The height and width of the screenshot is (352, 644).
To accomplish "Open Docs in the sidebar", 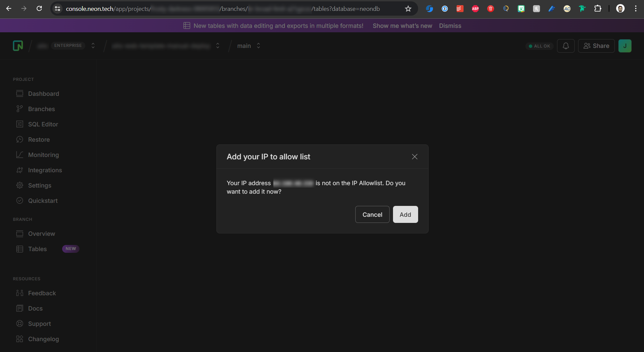I will point(35,308).
